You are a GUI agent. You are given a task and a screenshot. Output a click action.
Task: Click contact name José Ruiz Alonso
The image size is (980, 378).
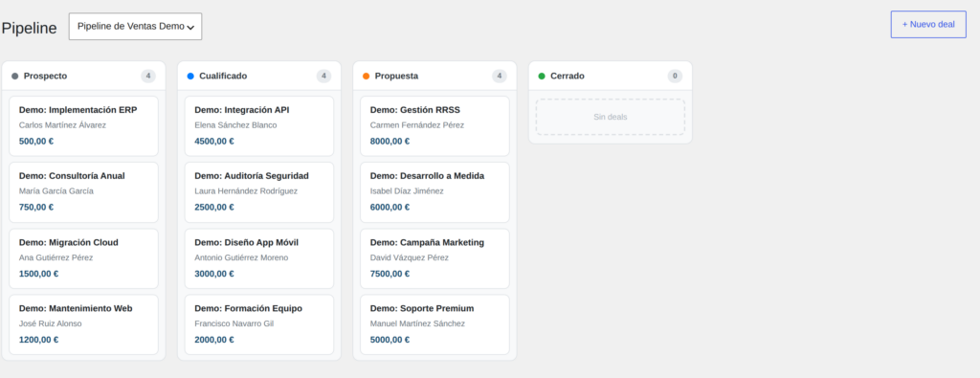tap(51, 323)
